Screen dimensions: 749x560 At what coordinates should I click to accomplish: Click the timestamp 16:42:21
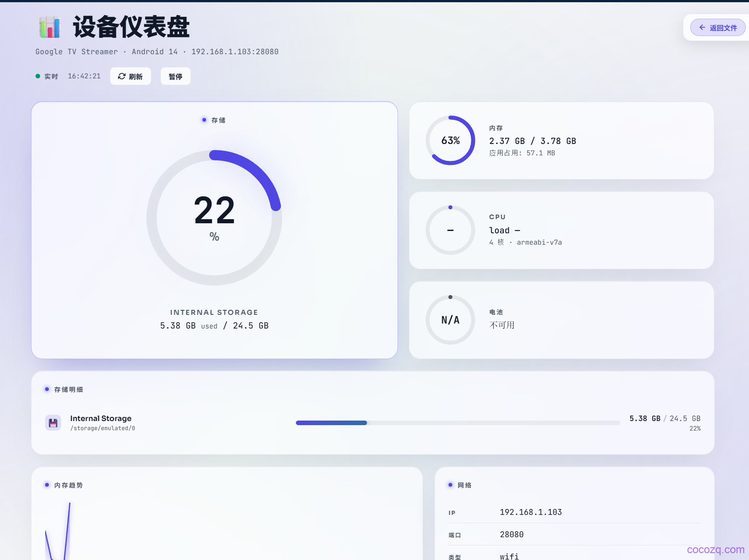pyautogui.click(x=84, y=76)
